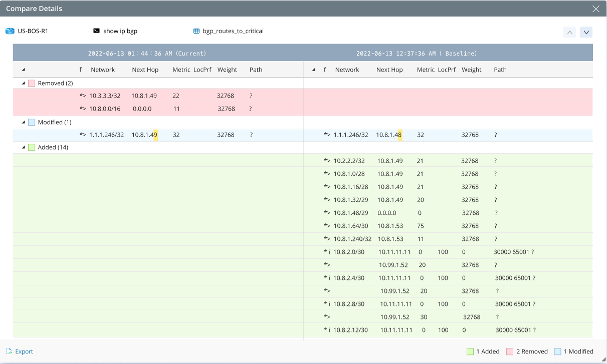Select modified route 1.1.1.246/32 in Current pane
The width and height of the screenshot is (607, 364).
[x=106, y=135]
